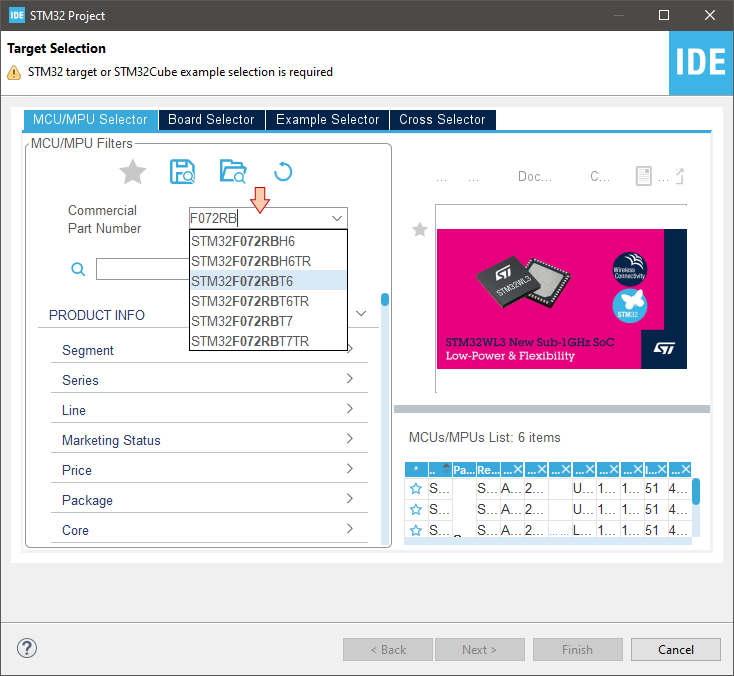The width and height of the screenshot is (734, 676).
Task: Click the < Back button
Action: point(388,649)
